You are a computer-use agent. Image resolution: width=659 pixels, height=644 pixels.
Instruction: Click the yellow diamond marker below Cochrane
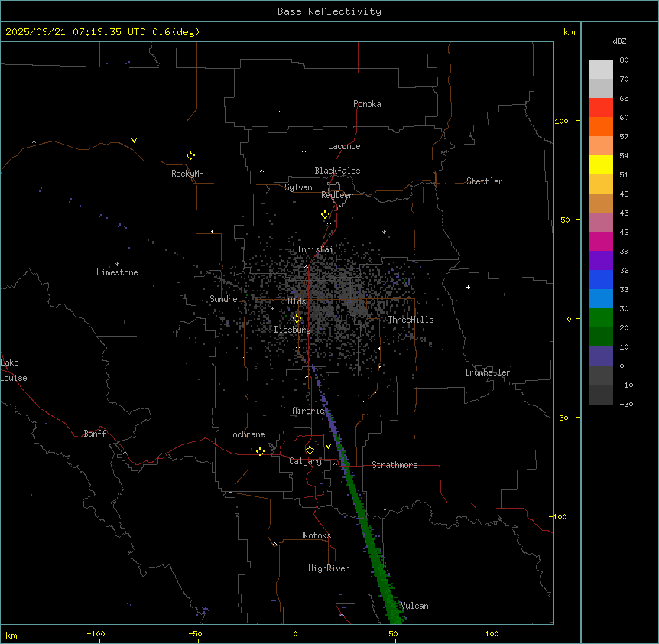point(260,452)
